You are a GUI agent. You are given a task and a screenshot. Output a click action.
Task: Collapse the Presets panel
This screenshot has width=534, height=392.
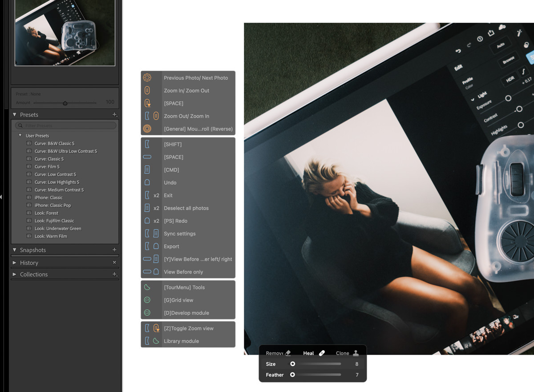tap(15, 115)
